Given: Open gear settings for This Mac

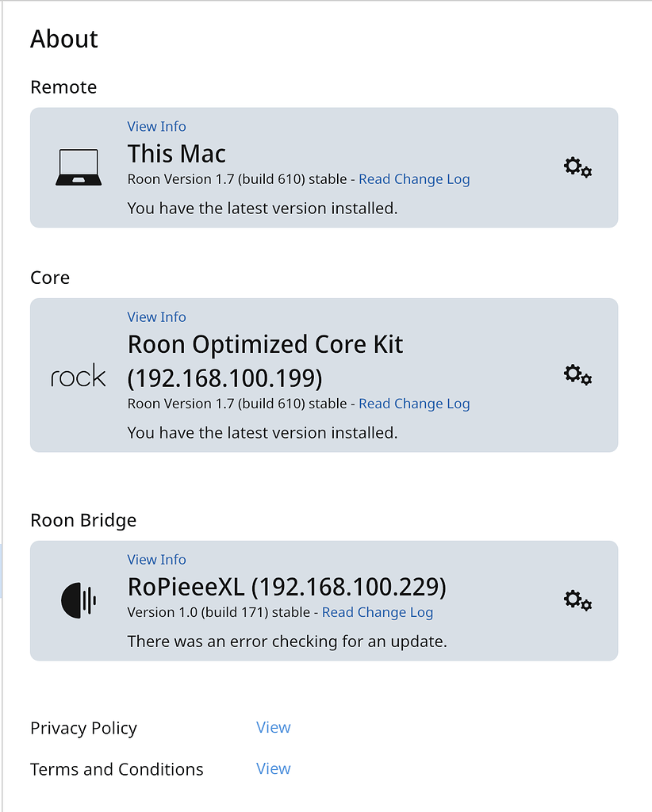Looking at the screenshot, I should (x=578, y=167).
